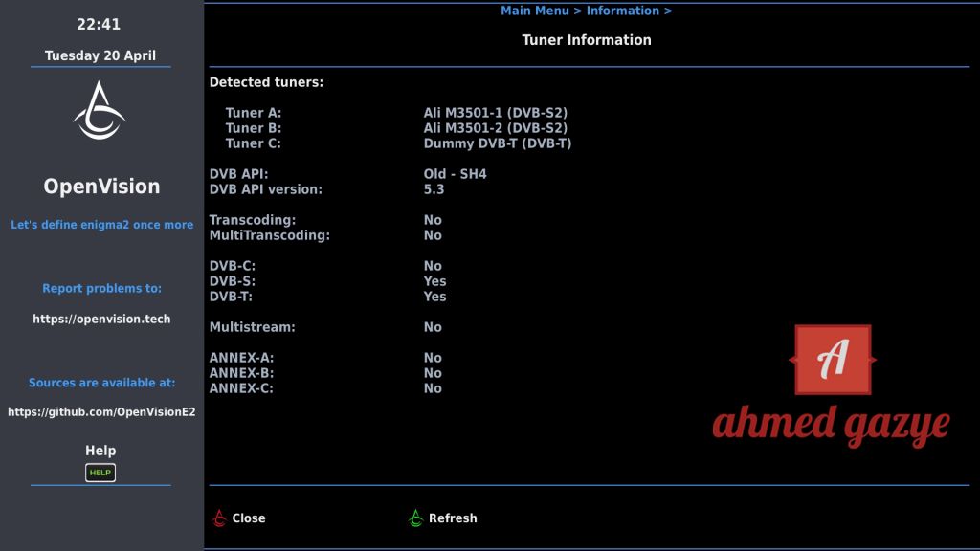Click the Close button label

[249, 518]
